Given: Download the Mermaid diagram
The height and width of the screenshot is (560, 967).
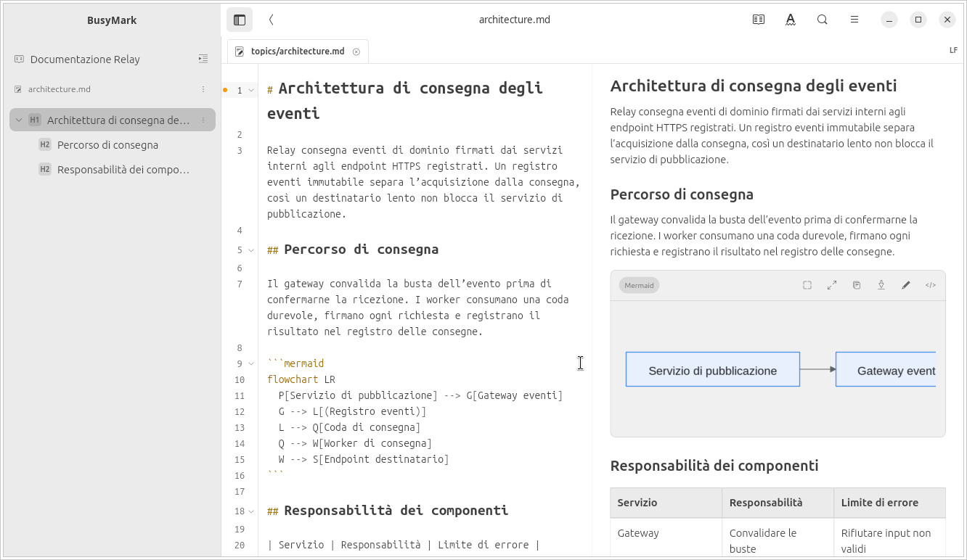Looking at the screenshot, I should pyautogui.click(x=881, y=285).
